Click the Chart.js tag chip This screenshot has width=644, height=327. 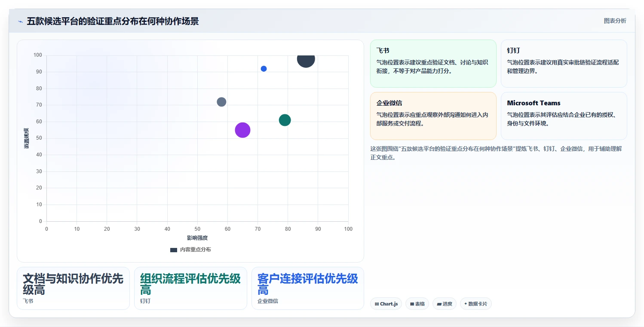(x=386, y=304)
